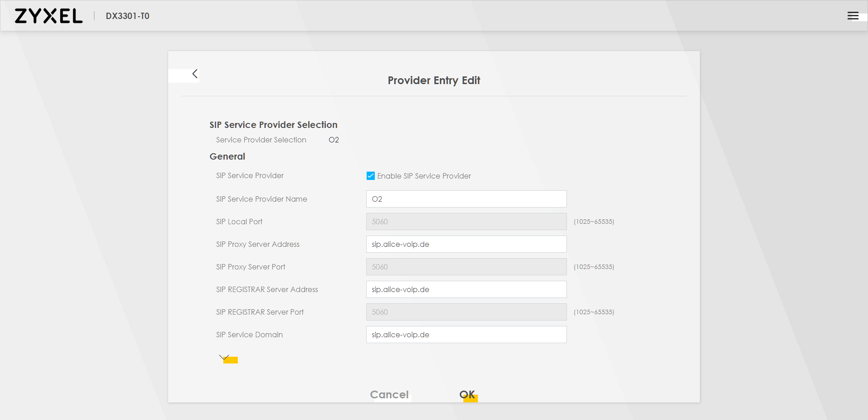The height and width of the screenshot is (420, 868).
Task: Click the General section heading
Action: pyautogui.click(x=227, y=156)
